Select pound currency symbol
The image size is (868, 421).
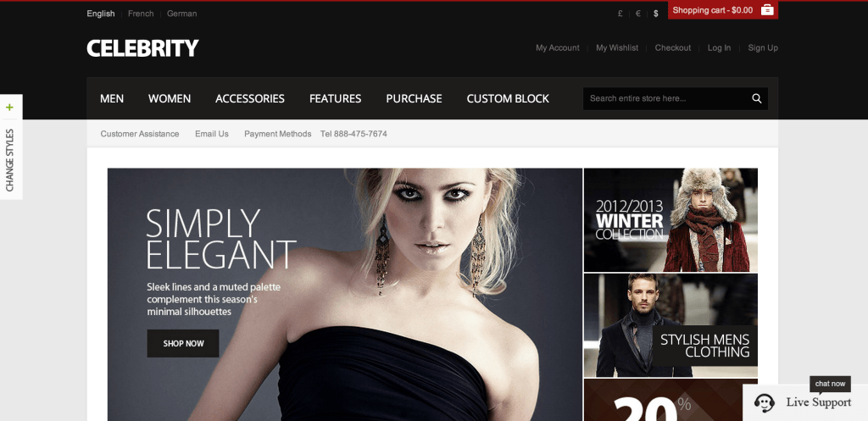tap(620, 14)
